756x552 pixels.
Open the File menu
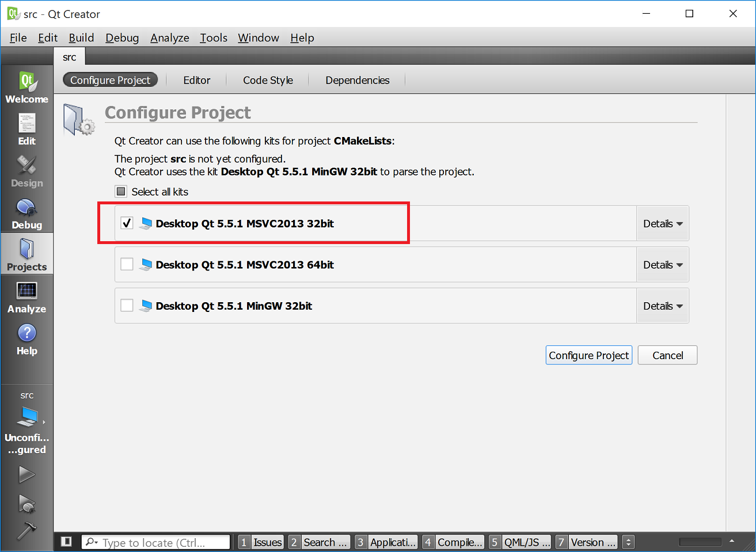click(x=18, y=37)
